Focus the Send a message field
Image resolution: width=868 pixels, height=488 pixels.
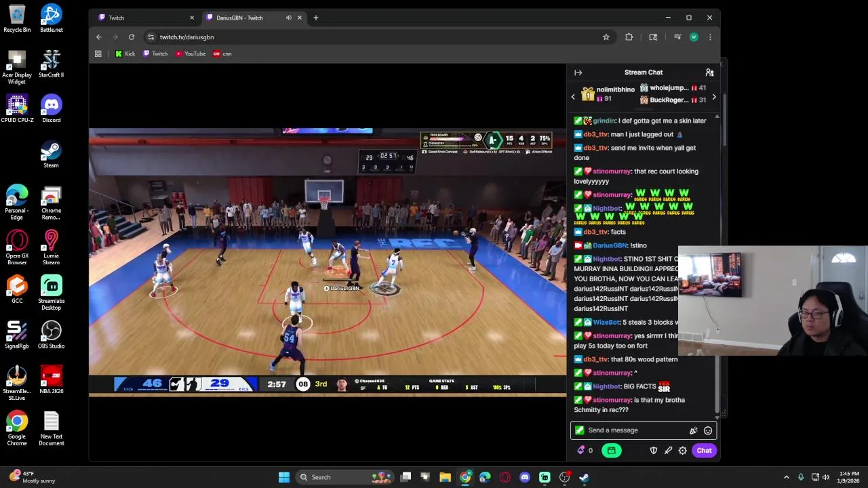643,430
